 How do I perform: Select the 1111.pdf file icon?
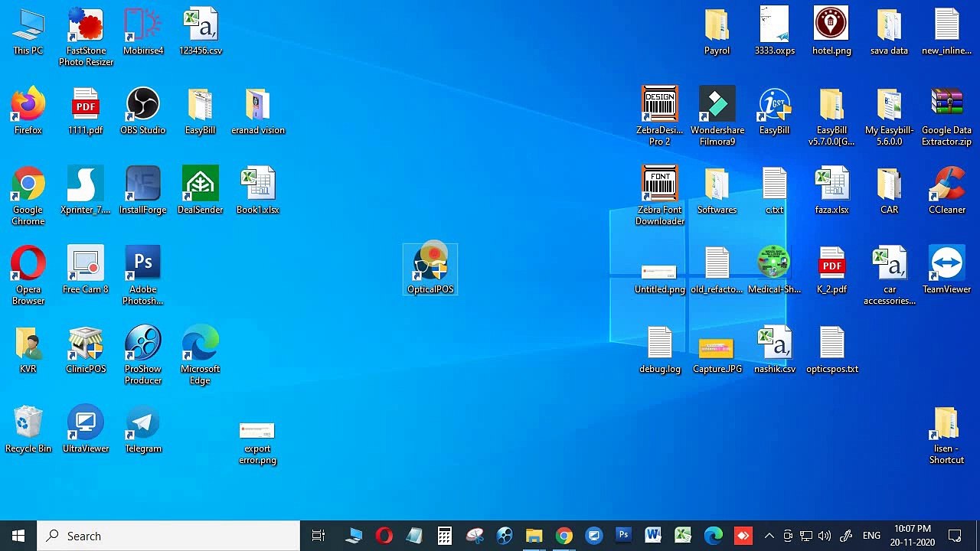point(86,111)
